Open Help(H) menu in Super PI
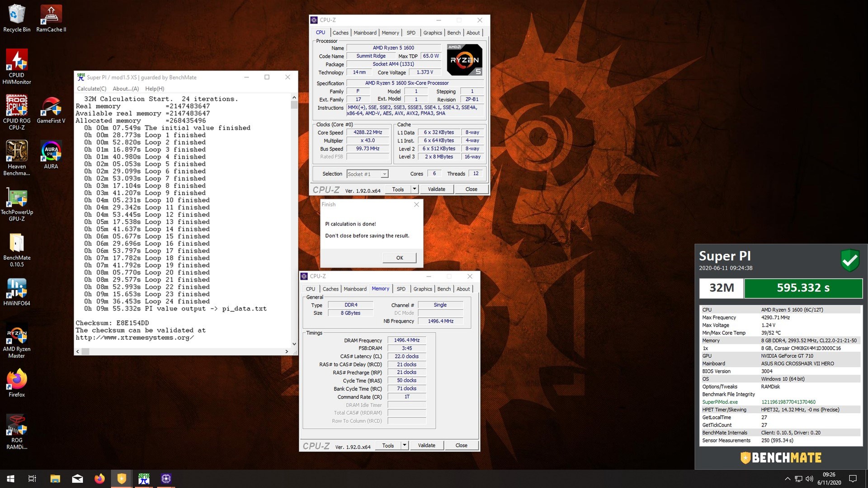The width and height of the screenshot is (868, 488). pyautogui.click(x=155, y=89)
